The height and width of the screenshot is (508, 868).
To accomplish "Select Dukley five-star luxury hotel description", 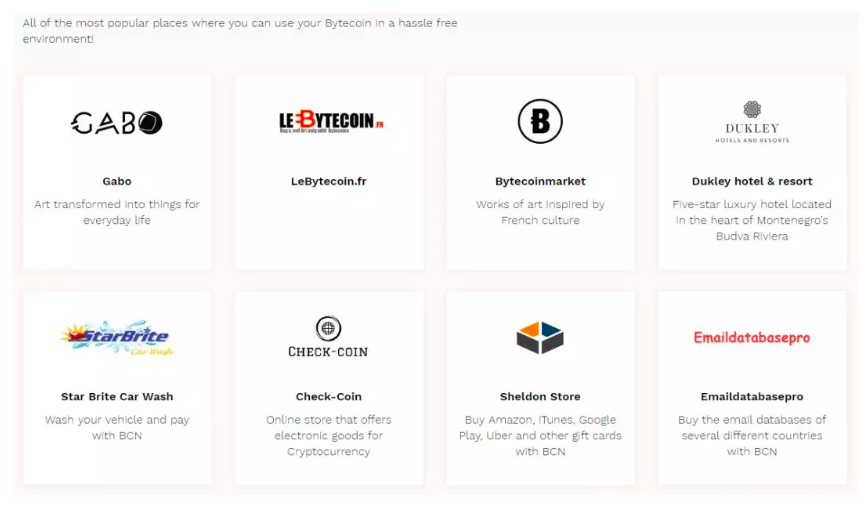I will 752,220.
